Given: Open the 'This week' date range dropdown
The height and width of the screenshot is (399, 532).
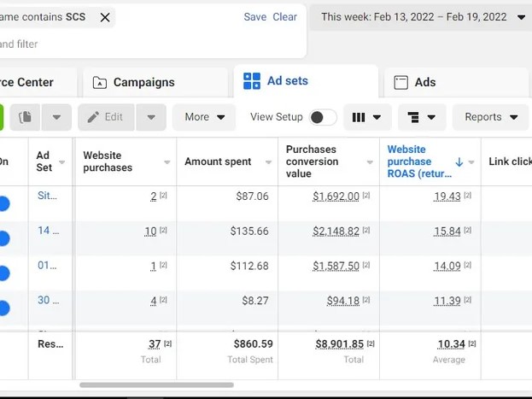Looking at the screenshot, I should click(x=422, y=17).
